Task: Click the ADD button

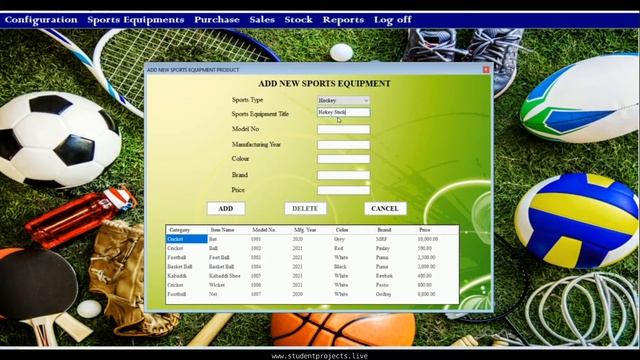Action: click(x=226, y=209)
